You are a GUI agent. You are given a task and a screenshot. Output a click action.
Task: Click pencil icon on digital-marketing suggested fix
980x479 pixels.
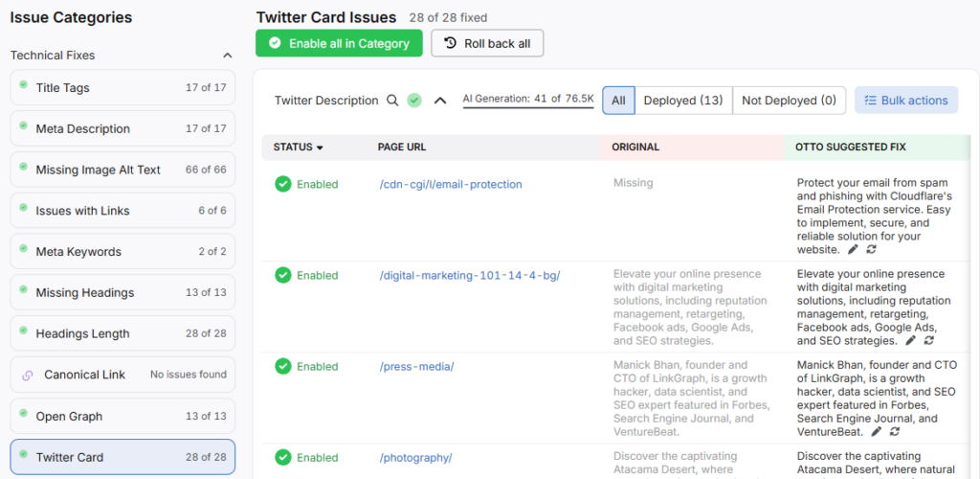pos(911,341)
